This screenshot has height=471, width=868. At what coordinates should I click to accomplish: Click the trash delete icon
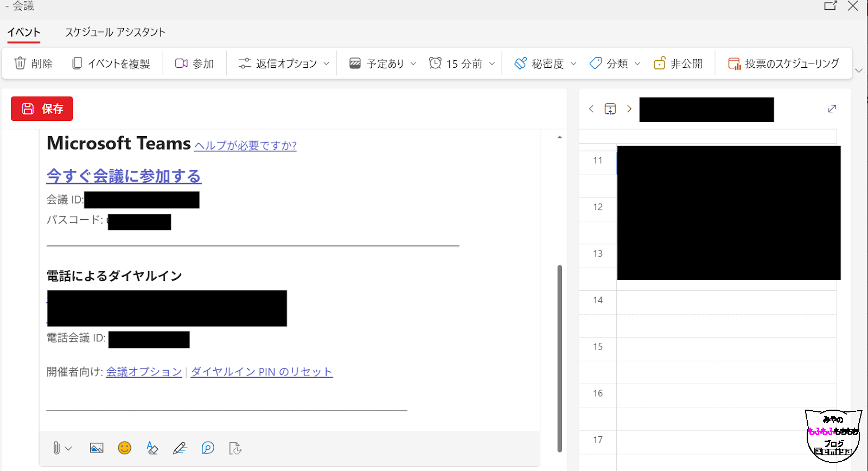pos(20,63)
